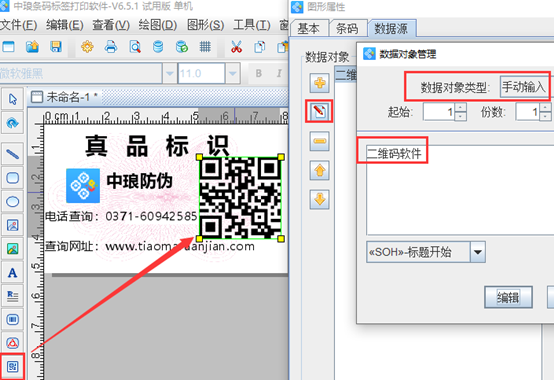The width and height of the screenshot is (554, 380).
Task: Copy selection with the copy icon
Action: pos(260,47)
